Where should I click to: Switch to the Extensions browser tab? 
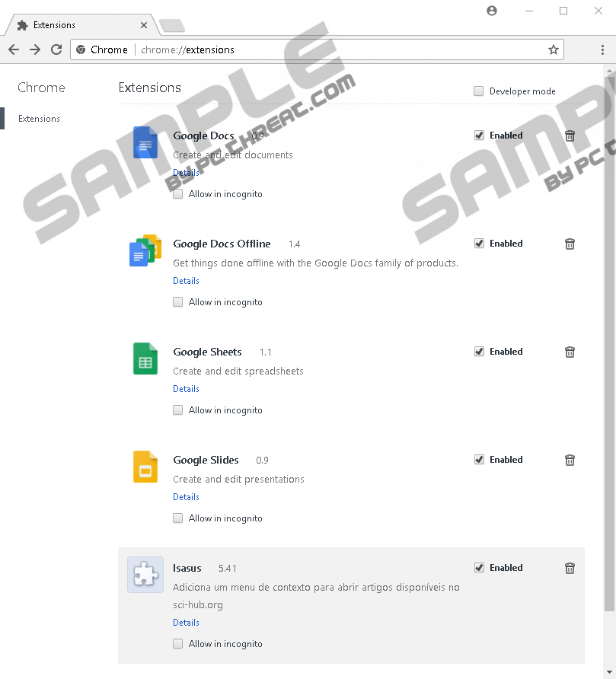(76, 25)
